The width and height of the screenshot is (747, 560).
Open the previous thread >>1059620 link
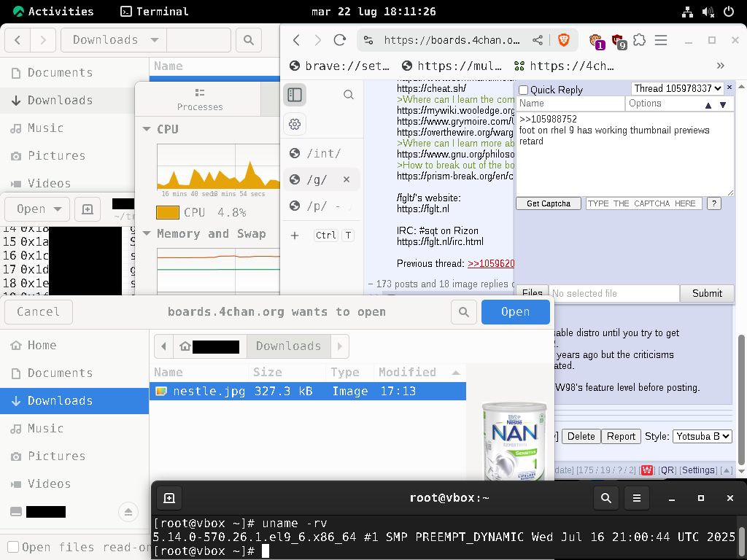pos(491,263)
